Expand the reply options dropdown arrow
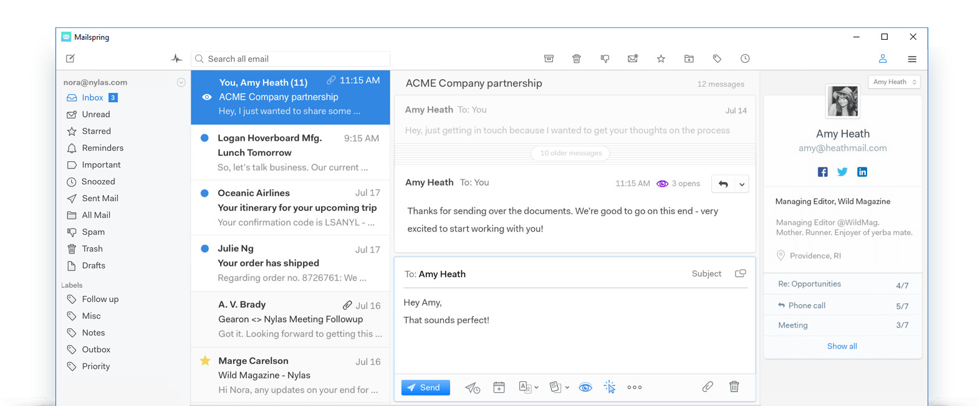Screen dimensions: 980x406 point(742,184)
